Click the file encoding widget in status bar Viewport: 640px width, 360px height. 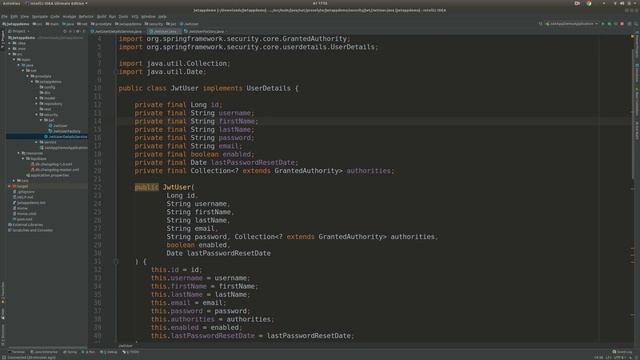[621, 358]
